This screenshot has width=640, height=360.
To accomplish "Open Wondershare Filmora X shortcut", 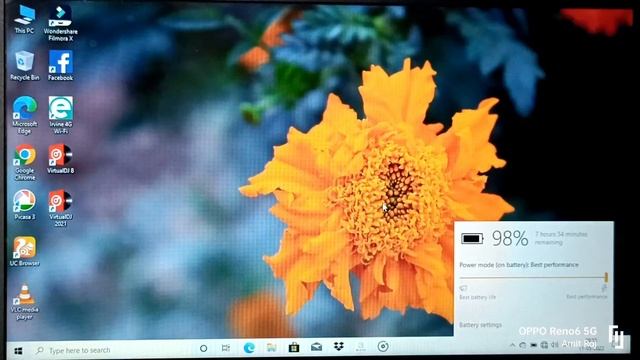I will [60, 23].
